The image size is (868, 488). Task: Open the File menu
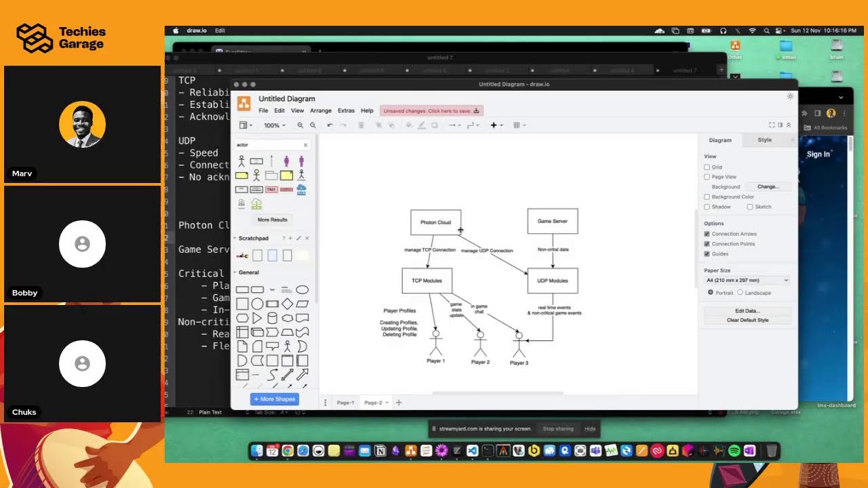click(263, 110)
